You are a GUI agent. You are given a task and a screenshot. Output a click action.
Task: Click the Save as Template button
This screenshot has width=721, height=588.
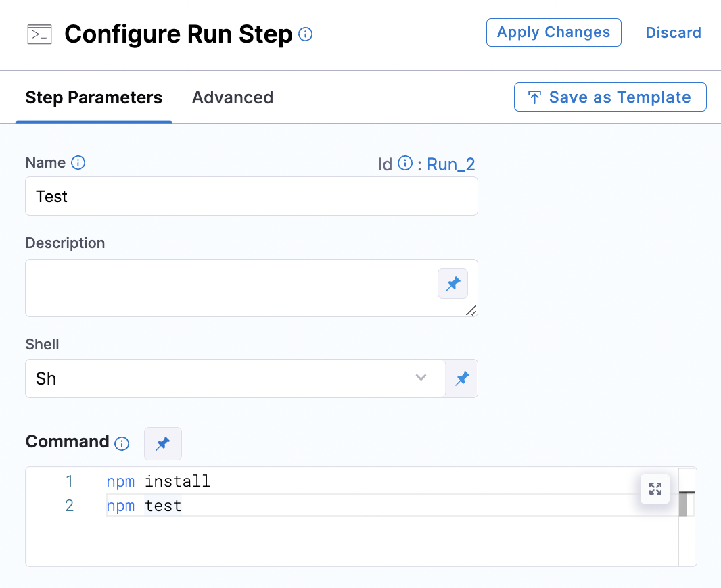tap(610, 97)
